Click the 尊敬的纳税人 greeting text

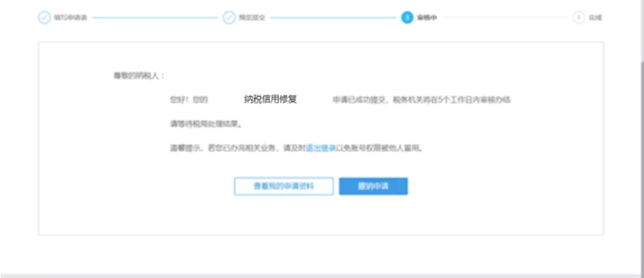[139, 76]
